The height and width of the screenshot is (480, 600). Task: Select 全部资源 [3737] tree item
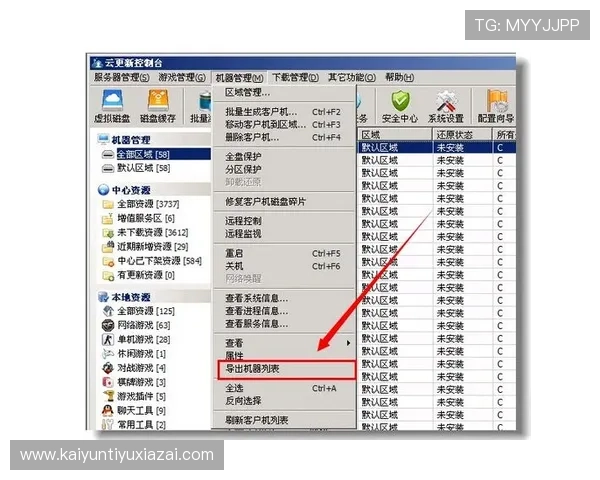coord(148,204)
